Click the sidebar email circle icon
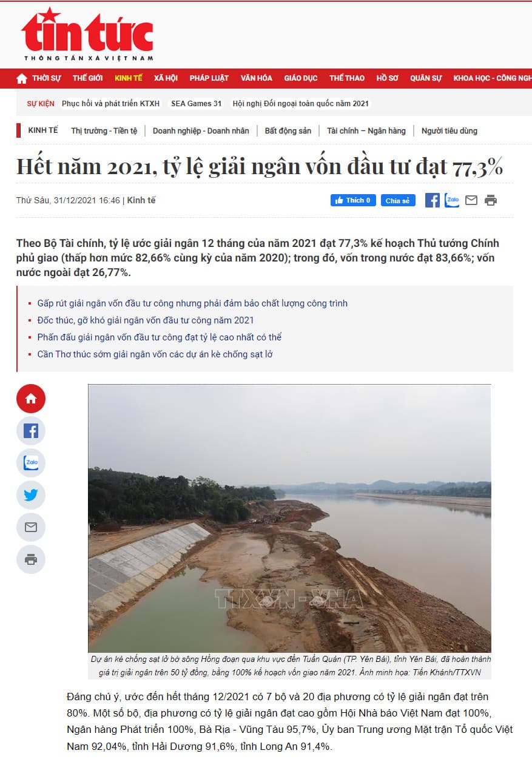The height and width of the screenshot is (759, 532). 31,527
